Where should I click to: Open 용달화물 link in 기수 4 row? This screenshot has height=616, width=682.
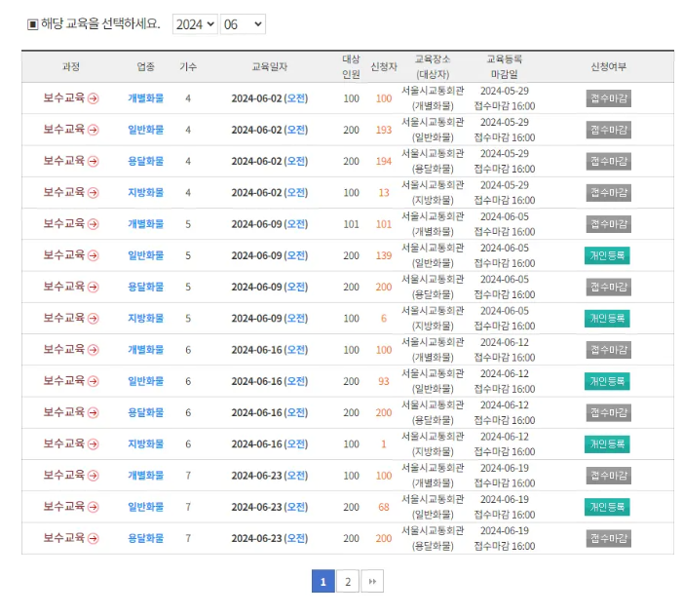146,162
